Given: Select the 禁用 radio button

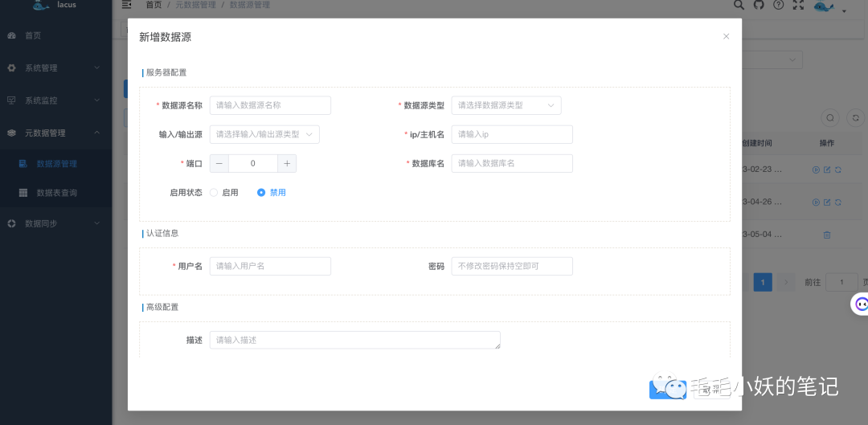Looking at the screenshot, I should point(261,193).
